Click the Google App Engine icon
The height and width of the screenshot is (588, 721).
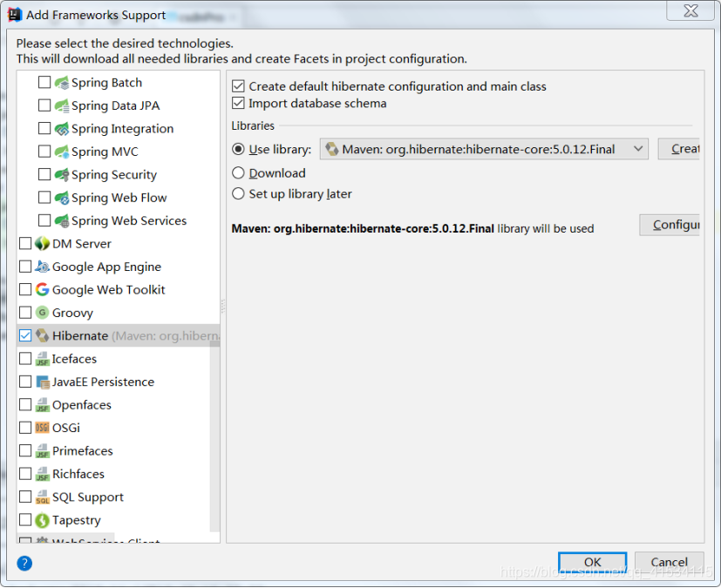pyautogui.click(x=43, y=267)
